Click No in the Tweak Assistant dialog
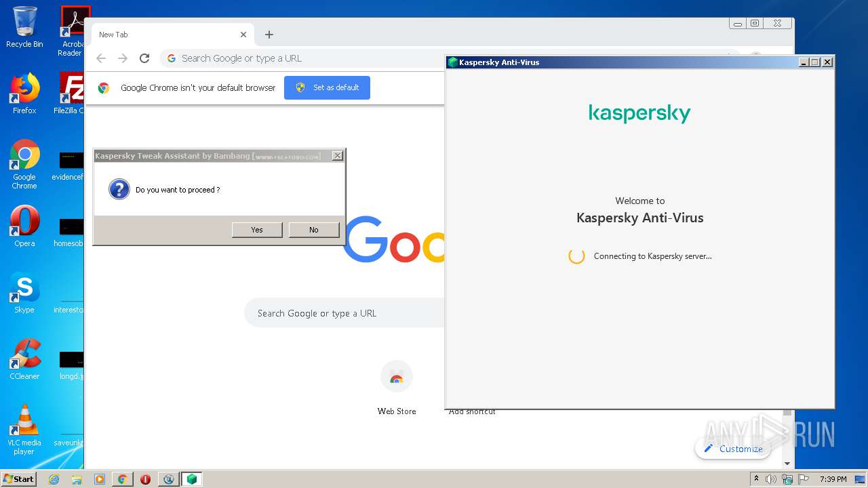The width and height of the screenshot is (868, 488). pyautogui.click(x=313, y=230)
